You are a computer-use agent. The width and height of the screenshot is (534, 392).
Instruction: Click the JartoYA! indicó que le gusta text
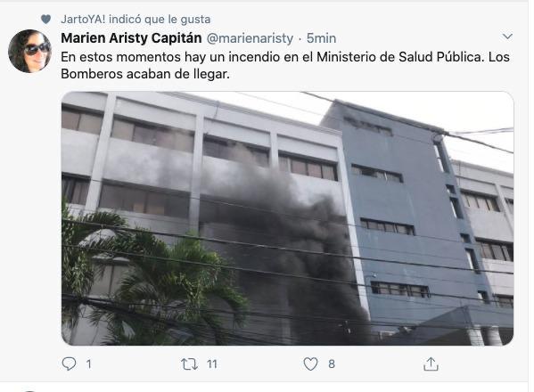click(x=136, y=20)
